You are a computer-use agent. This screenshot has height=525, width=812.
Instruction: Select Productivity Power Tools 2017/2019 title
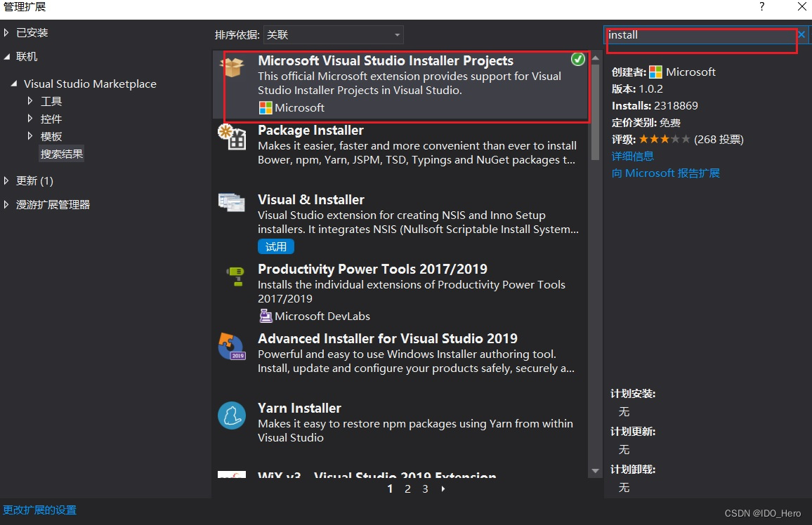372,269
